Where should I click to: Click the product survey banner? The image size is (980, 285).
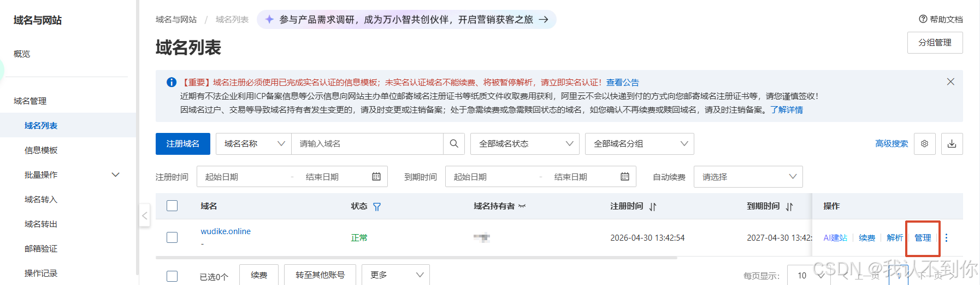[x=406, y=20]
